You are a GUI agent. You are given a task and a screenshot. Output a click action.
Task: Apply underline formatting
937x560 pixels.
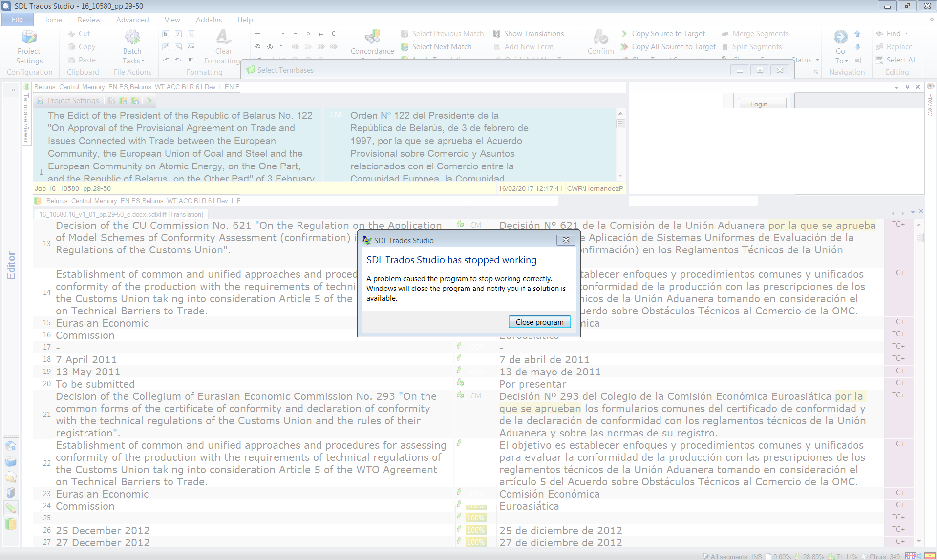pos(191,34)
